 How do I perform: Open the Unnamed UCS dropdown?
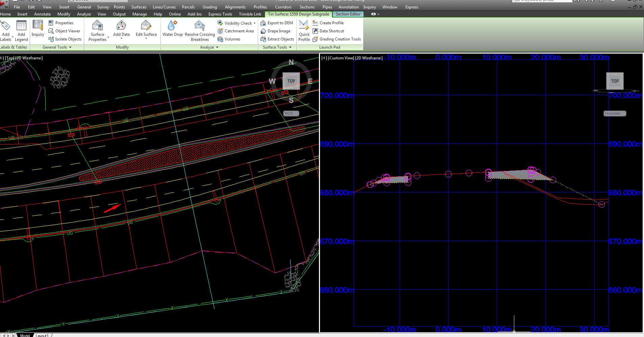[x=615, y=113]
